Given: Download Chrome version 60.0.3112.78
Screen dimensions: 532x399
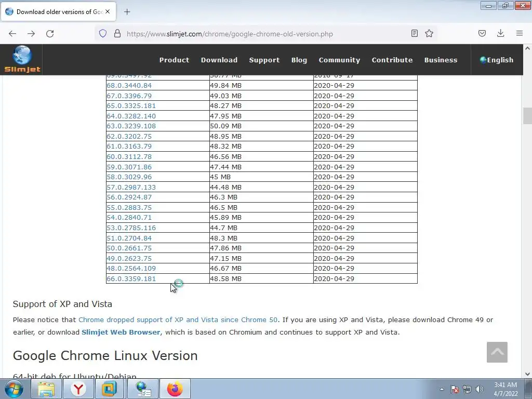Looking at the screenshot, I should pyautogui.click(x=129, y=156).
